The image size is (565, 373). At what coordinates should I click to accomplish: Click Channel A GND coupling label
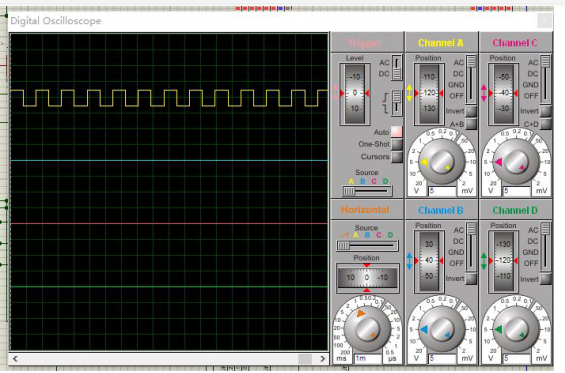(x=456, y=85)
